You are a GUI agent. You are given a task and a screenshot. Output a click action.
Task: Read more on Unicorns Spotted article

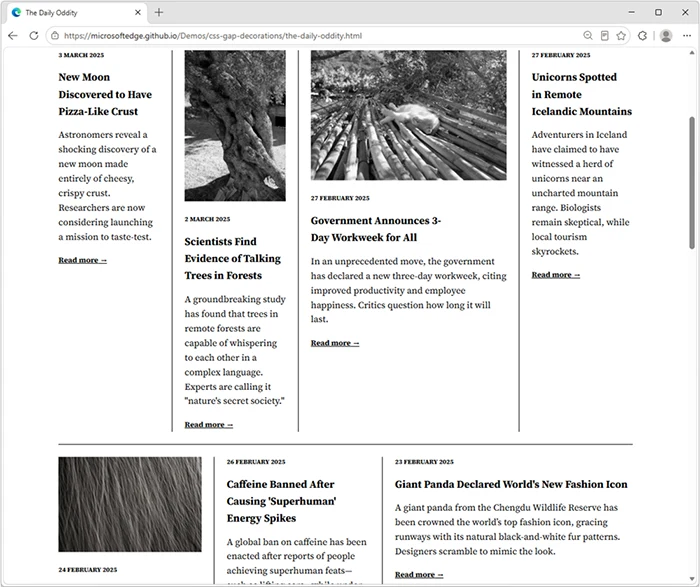click(x=556, y=275)
